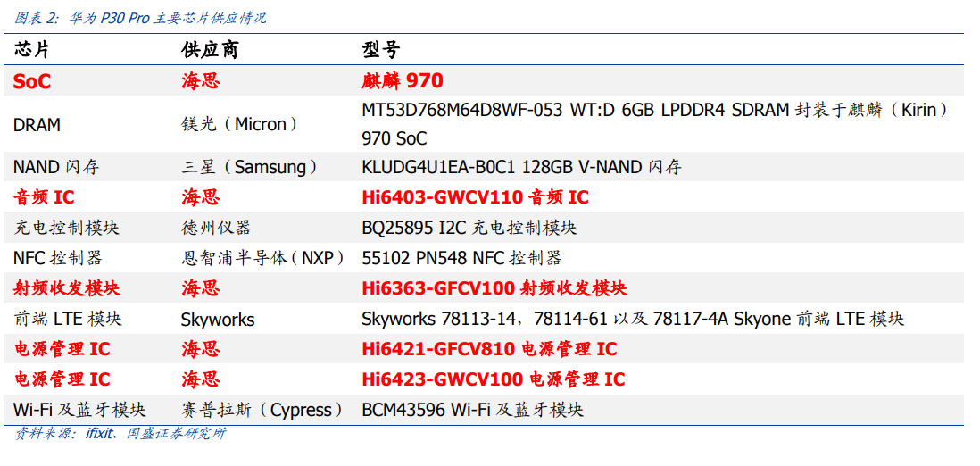Click Hi6421-GFCV810 电源管理 IC text
The height and width of the screenshot is (466, 980).
pos(489,349)
